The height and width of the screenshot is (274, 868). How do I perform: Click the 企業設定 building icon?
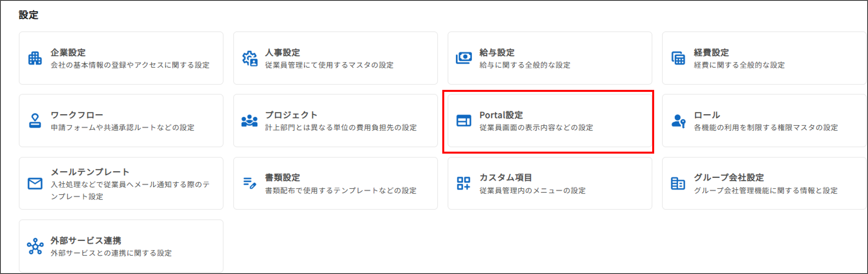point(35,58)
